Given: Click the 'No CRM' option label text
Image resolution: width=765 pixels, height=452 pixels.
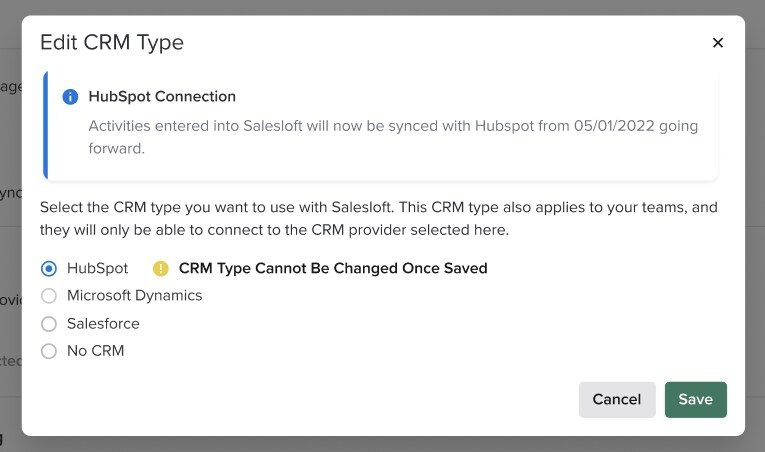Looking at the screenshot, I should pyautogui.click(x=95, y=351).
